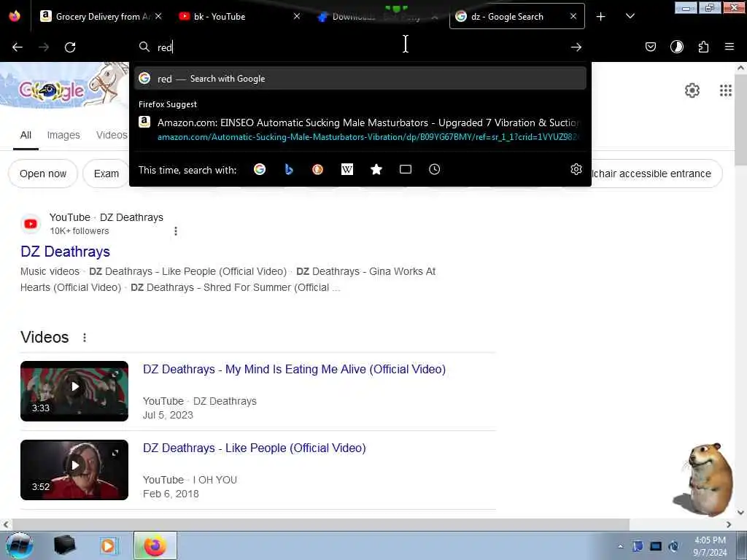Click the horizontal scrollbar right arrow
The width and height of the screenshot is (747, 560).
coord(729,524)
